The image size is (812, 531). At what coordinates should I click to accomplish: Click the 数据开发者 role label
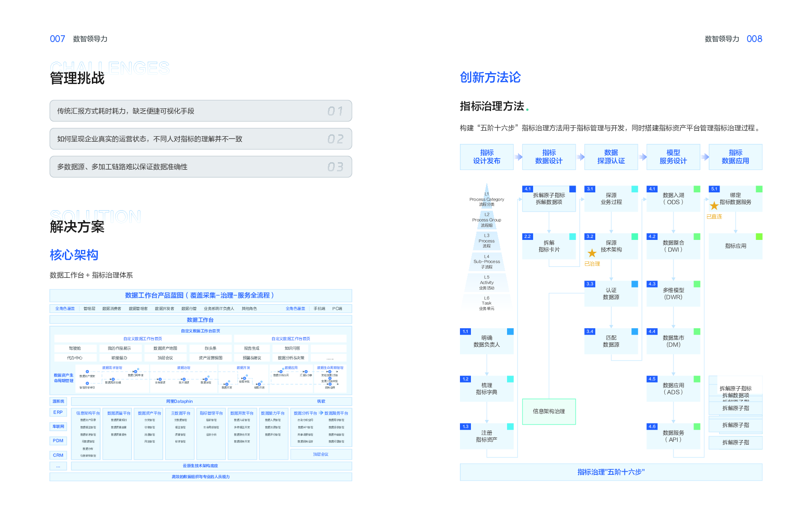(x=165, y=308)
